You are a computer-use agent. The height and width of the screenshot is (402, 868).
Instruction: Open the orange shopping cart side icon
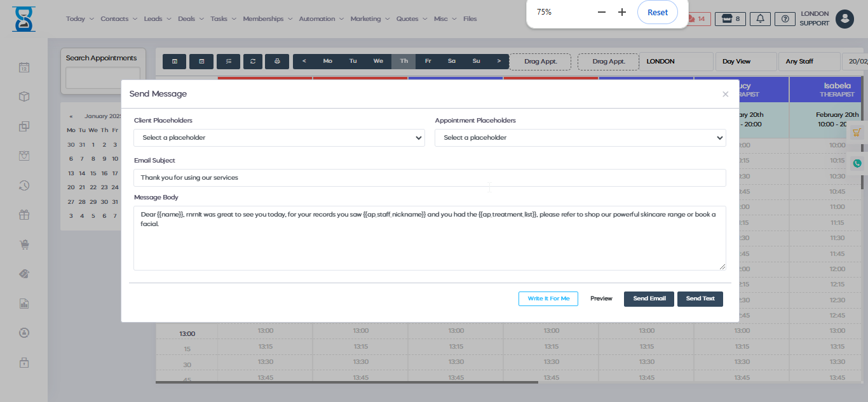click(x=857, y=133)
